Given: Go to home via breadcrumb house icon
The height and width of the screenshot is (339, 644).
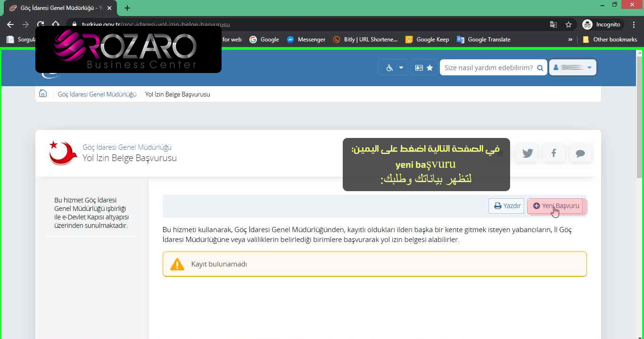Looking at the screenshot, I should [x=43, y=93].
